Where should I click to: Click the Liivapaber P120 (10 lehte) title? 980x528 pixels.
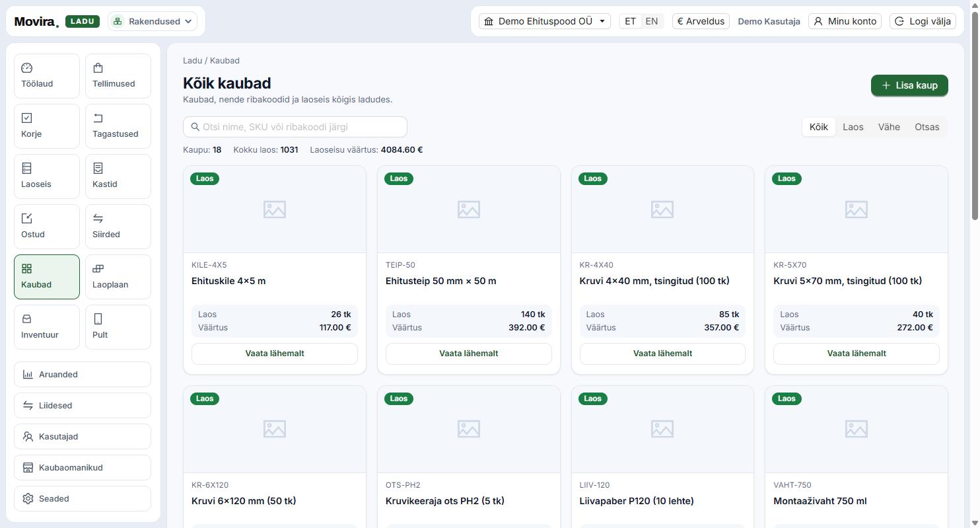click(x=637, y=501)
